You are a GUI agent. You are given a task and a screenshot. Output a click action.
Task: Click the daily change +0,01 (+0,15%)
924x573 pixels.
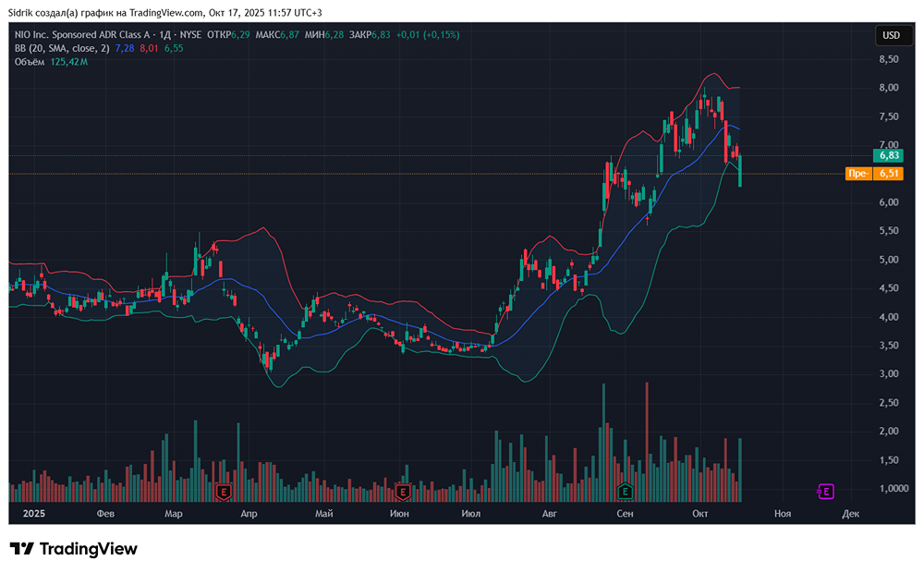pos(428,35)
